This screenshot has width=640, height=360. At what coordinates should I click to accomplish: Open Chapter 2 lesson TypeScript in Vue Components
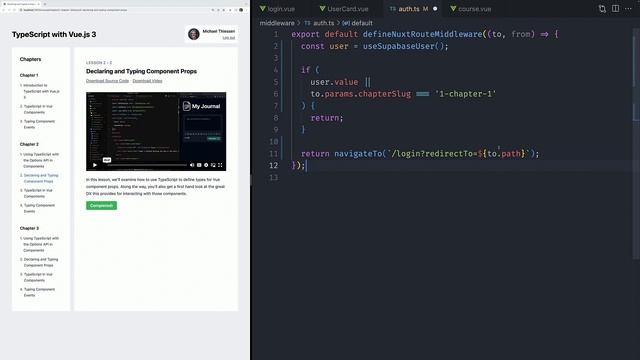[37, 193]
